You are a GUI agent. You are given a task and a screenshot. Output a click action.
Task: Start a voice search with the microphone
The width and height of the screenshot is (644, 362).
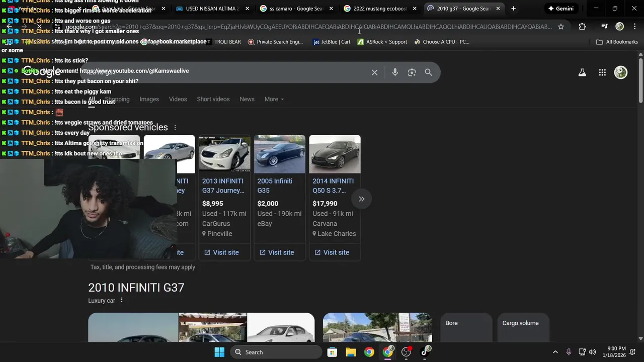(x=395, y=72)
